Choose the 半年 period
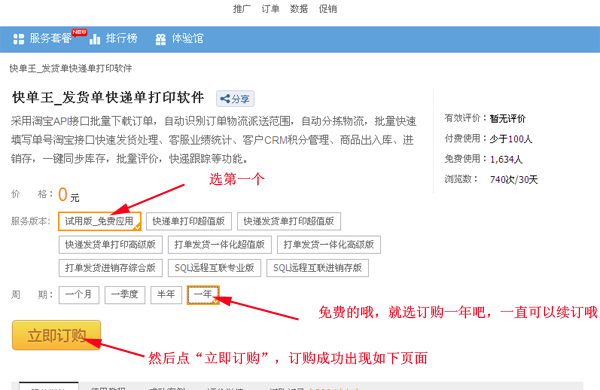 [166, 295]
